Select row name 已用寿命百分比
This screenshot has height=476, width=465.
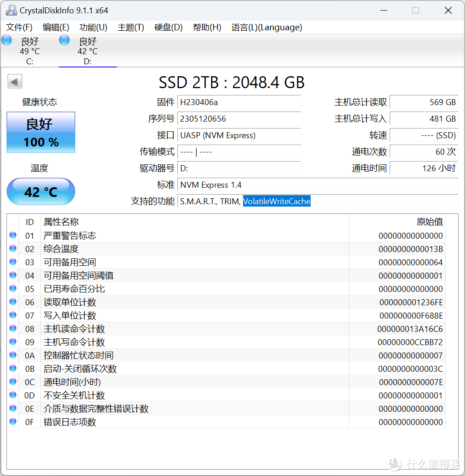pyautogui.click(x=74, y=289)
